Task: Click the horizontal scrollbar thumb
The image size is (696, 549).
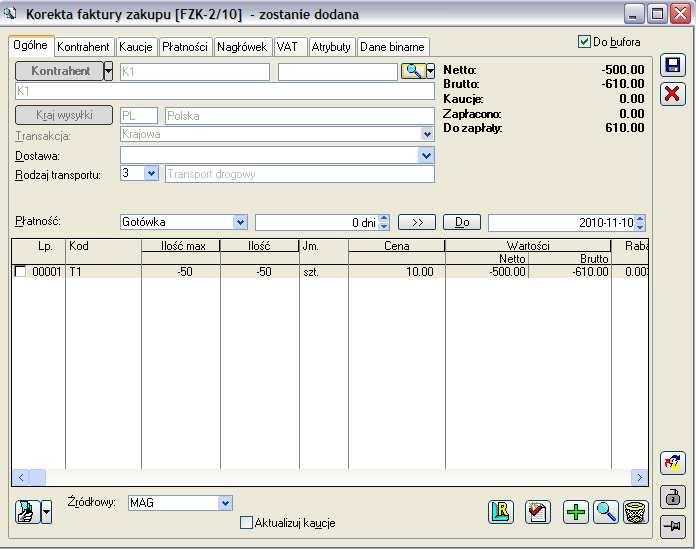Action: coord(37,478)
